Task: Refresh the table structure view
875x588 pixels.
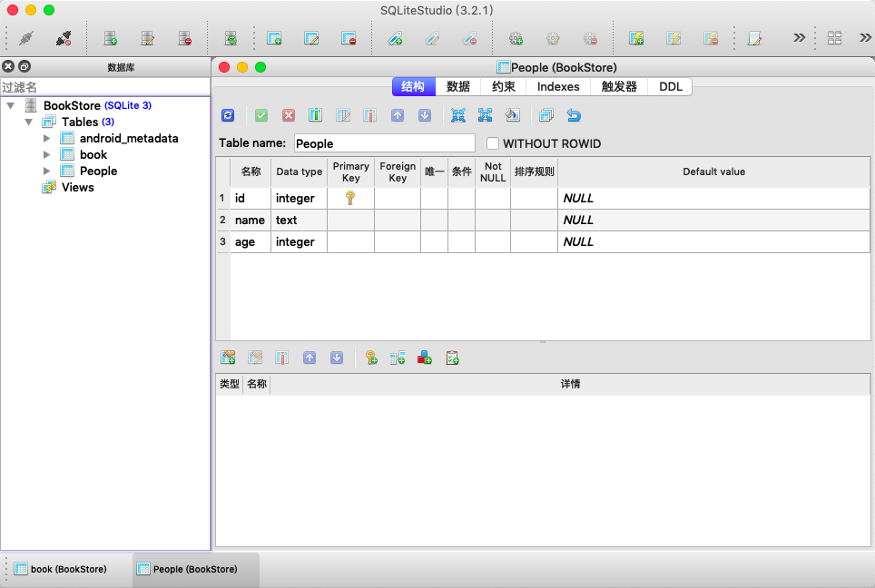Action: pyautogui.click(x=227, y=115)
